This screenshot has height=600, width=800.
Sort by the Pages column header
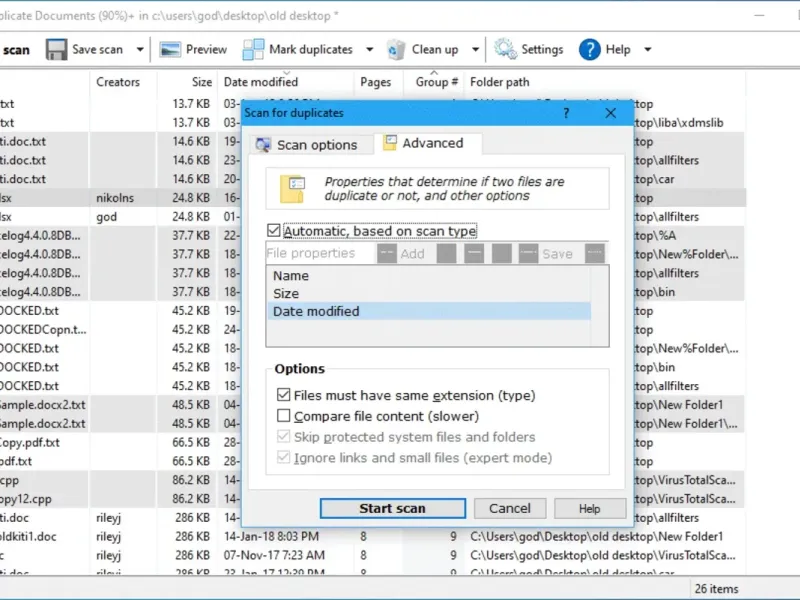376,82
